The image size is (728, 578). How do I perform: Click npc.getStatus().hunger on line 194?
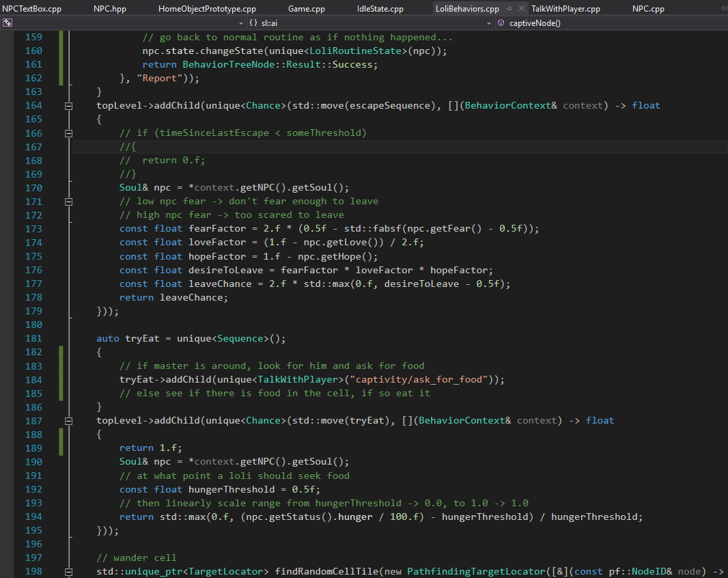[309, 517]
